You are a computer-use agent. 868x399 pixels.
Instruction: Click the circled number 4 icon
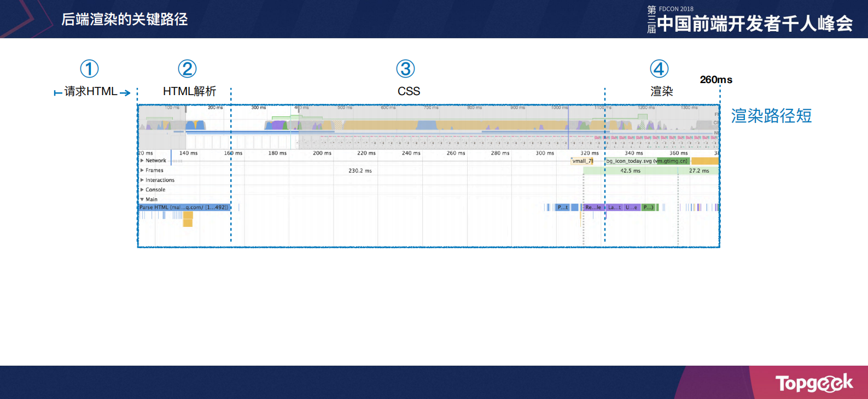(659, 69)
